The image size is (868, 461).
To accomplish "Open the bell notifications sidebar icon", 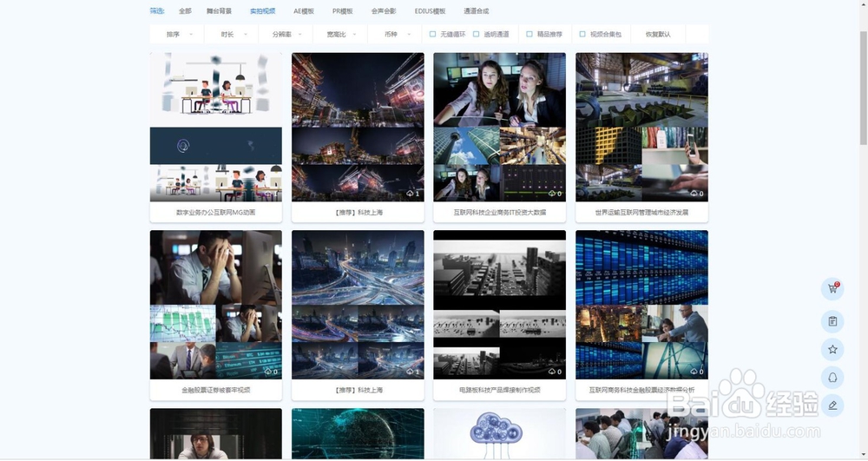I will coord(832,378).
